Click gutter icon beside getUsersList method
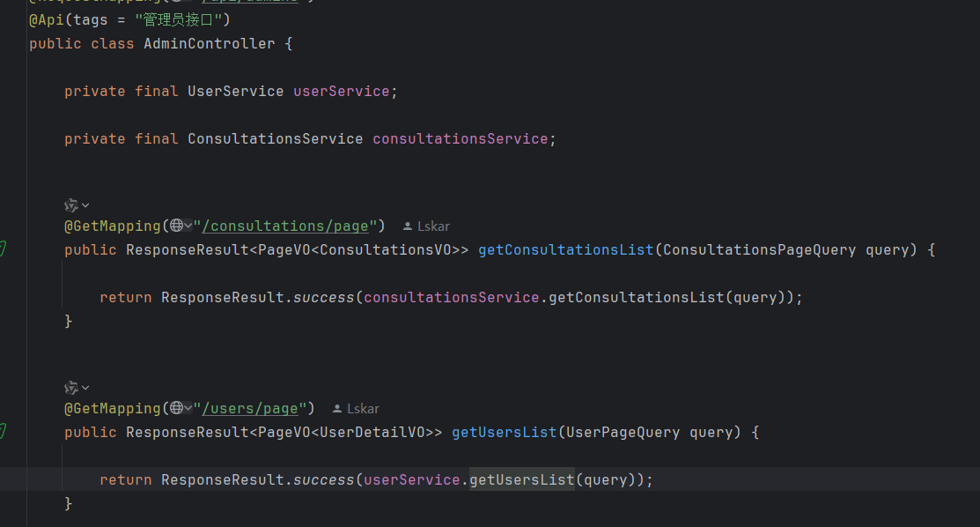 pos(4,431)
